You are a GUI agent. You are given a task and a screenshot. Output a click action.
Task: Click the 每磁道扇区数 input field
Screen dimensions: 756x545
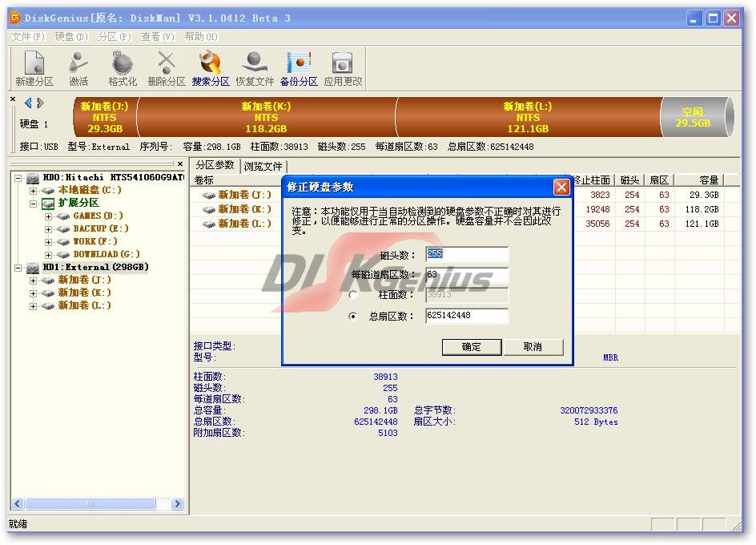[x=467, y=275]
